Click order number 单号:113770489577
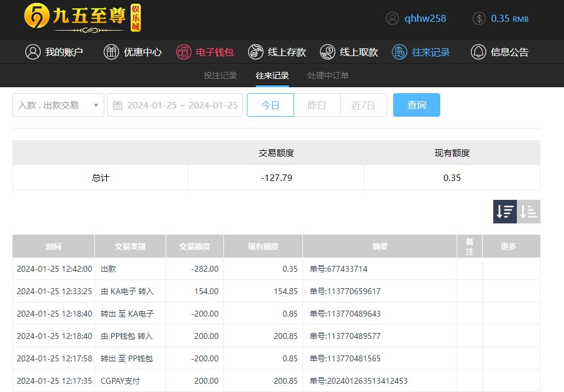Screen dimensions: 564x392 pos(345,336)
